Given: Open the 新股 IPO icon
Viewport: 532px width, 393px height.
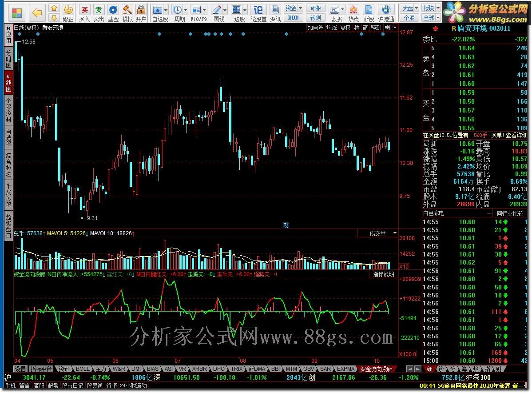Looking at the screenshot, I should (369, 13).
